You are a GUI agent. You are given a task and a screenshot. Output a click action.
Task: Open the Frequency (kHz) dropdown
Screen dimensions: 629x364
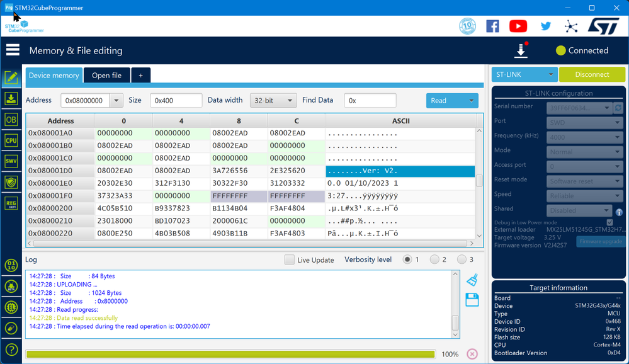[x=584, y=137]
